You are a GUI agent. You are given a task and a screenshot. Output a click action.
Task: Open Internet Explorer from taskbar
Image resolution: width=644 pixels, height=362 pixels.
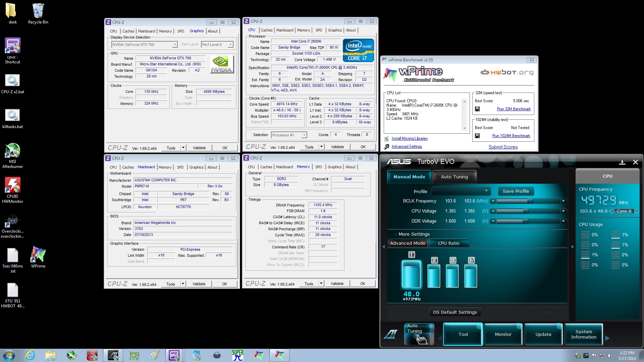(x=30, y=355)
